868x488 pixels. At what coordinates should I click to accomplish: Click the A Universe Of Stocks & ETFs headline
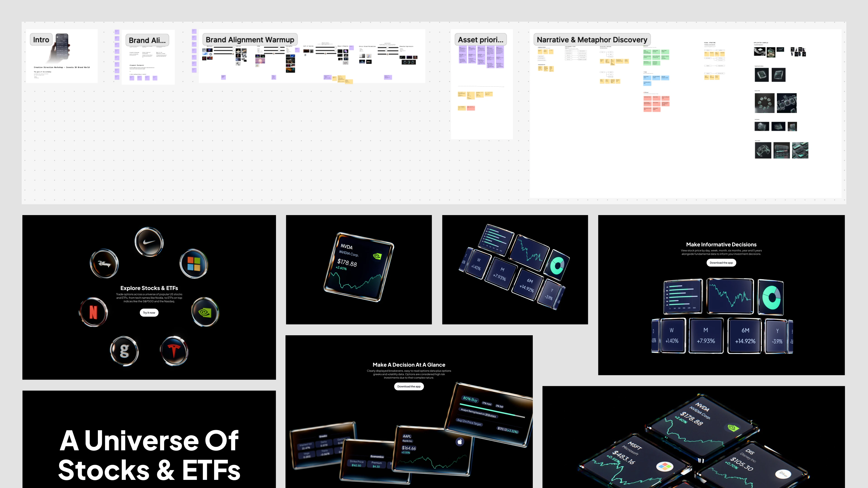149,455
